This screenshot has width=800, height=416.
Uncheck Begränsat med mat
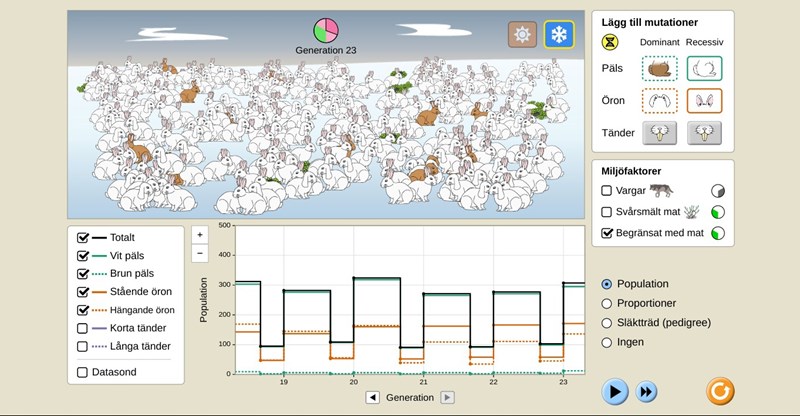[607, 233]
